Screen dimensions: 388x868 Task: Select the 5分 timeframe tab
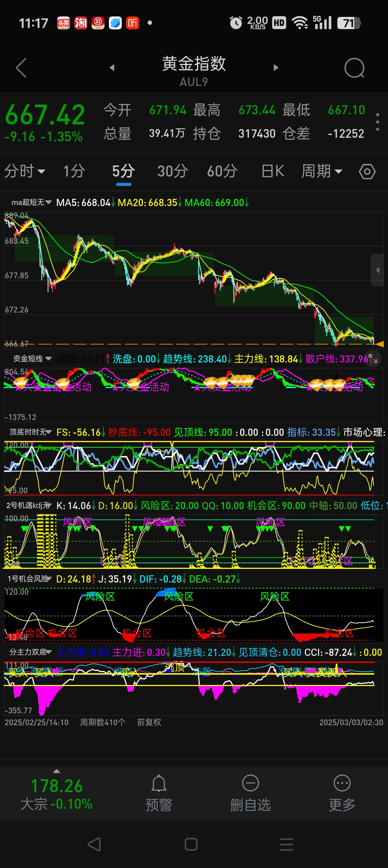pyautogui.click(x=124, y=171)
